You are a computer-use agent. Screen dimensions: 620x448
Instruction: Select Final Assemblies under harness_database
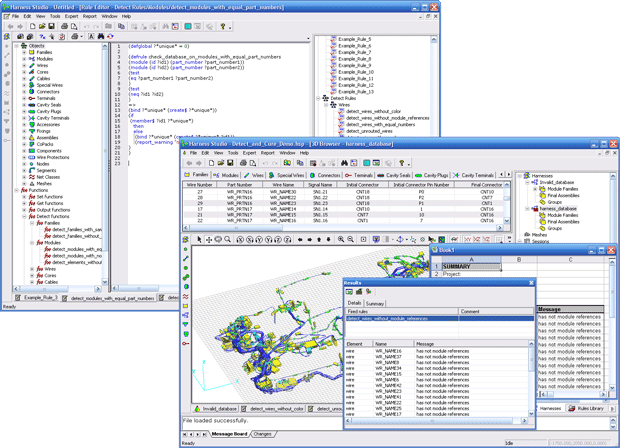coord(563,222)
